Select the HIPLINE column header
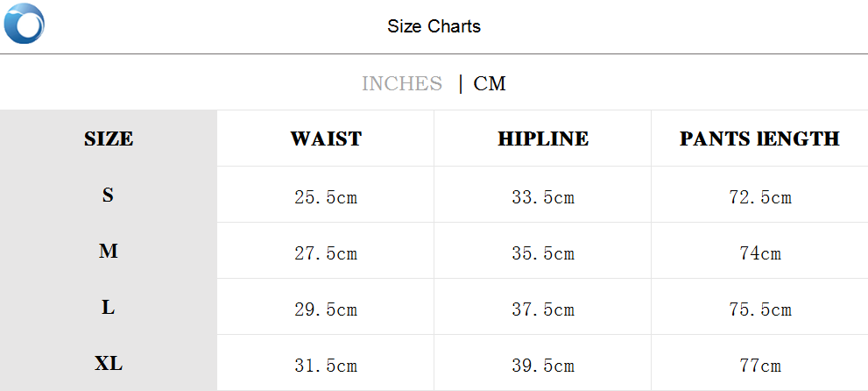 click(543, 139)
